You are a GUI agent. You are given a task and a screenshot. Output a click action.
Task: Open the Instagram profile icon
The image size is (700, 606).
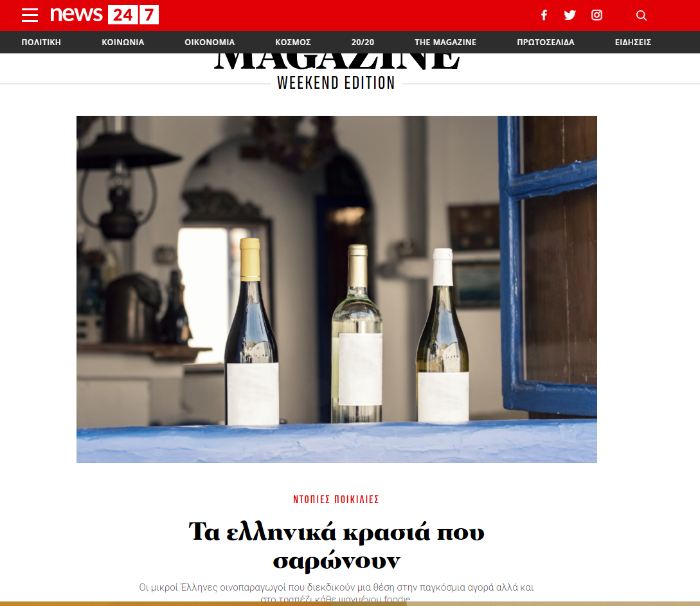tap(597, 15)
